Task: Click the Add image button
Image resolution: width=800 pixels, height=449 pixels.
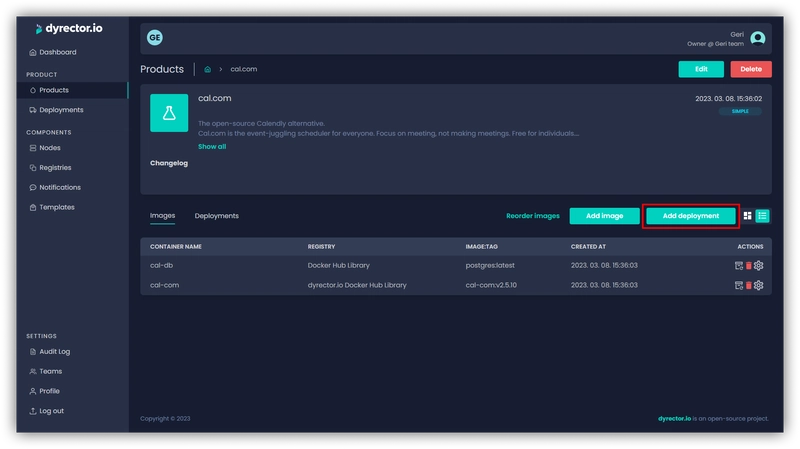Action: [604, 216]
